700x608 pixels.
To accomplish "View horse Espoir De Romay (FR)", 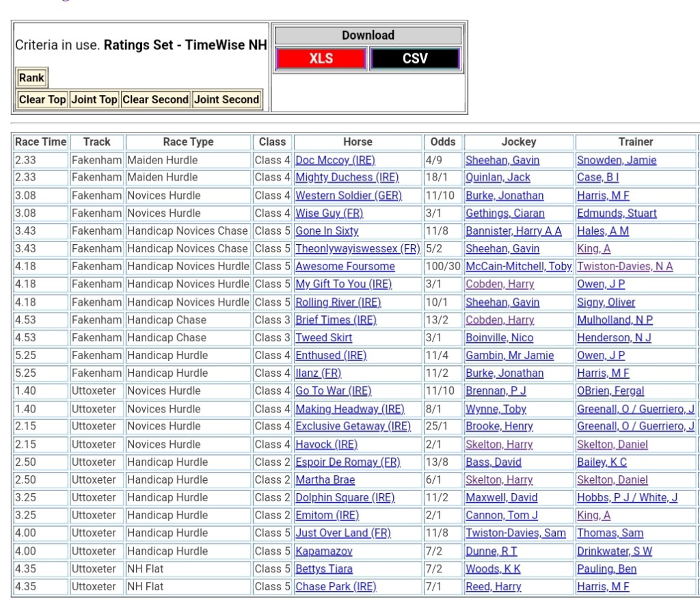I will pyautogui.click(x=347, y=462).
